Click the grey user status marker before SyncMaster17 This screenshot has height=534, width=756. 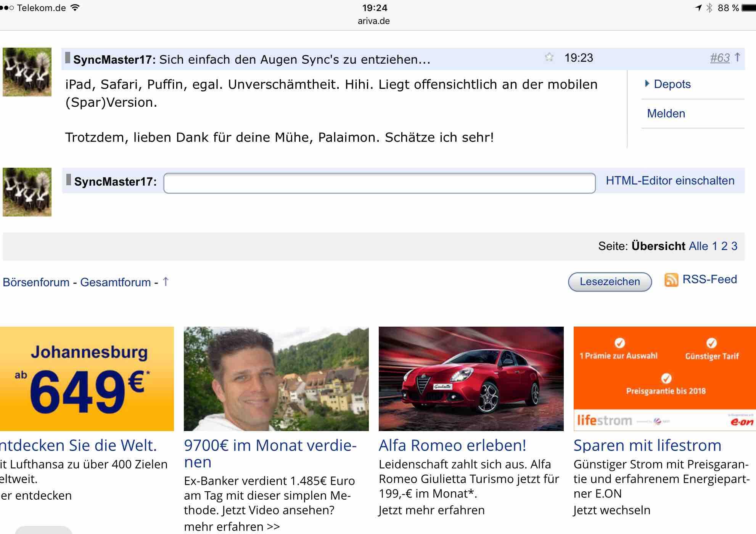[x=68, y=58]
